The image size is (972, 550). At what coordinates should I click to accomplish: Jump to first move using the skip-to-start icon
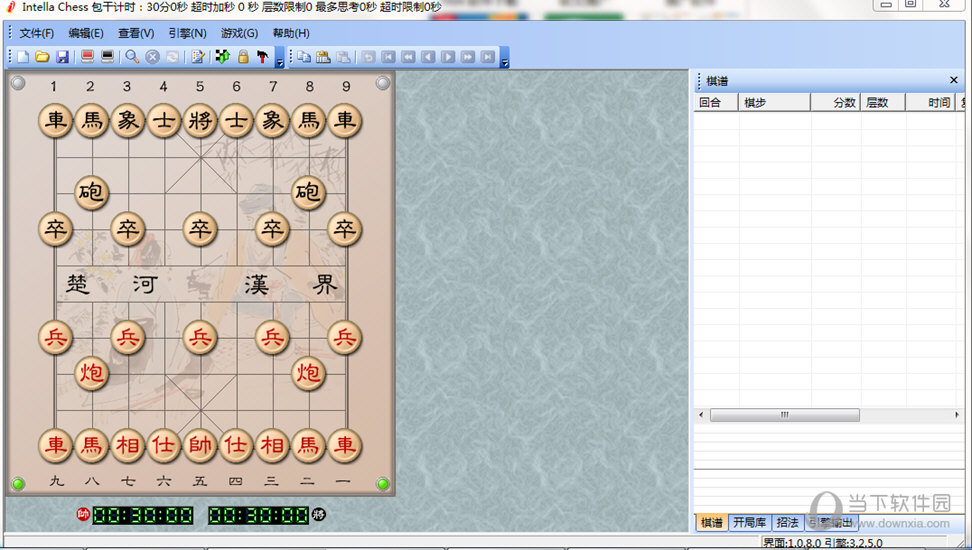pos(388,57)
